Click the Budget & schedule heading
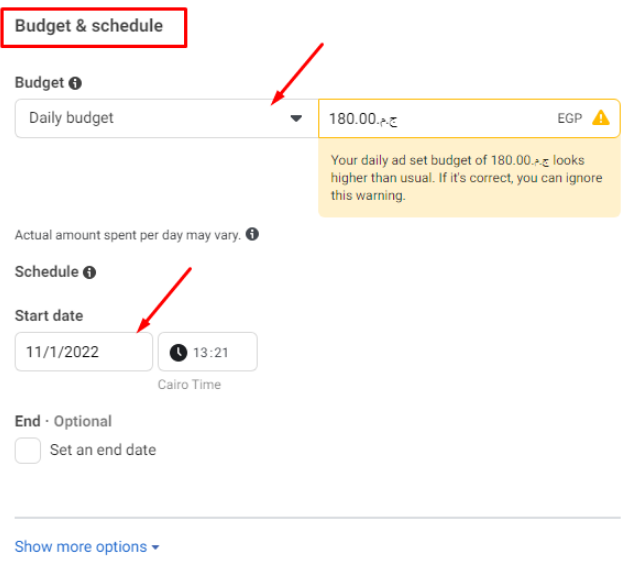 pyautogui.click(x=89, y=26)
